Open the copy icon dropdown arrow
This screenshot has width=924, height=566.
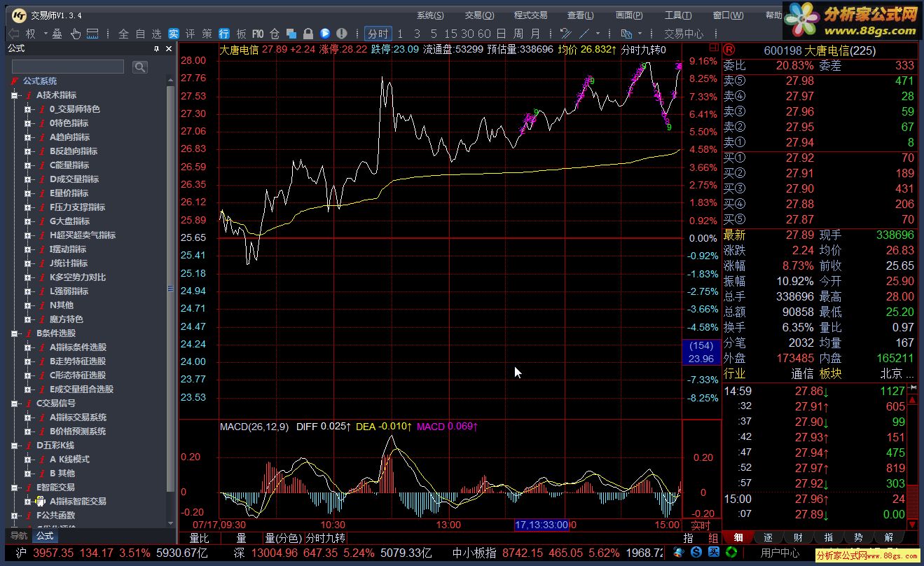640,34
